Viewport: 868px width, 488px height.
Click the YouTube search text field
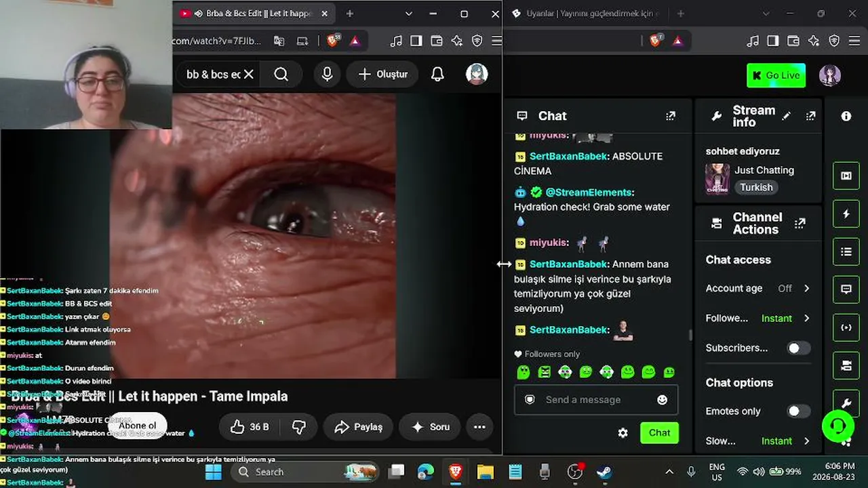(214, 74)
